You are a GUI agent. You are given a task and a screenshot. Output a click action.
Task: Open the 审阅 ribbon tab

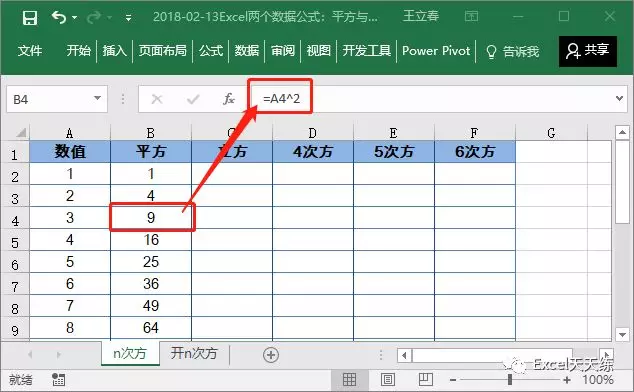(283, 51)
